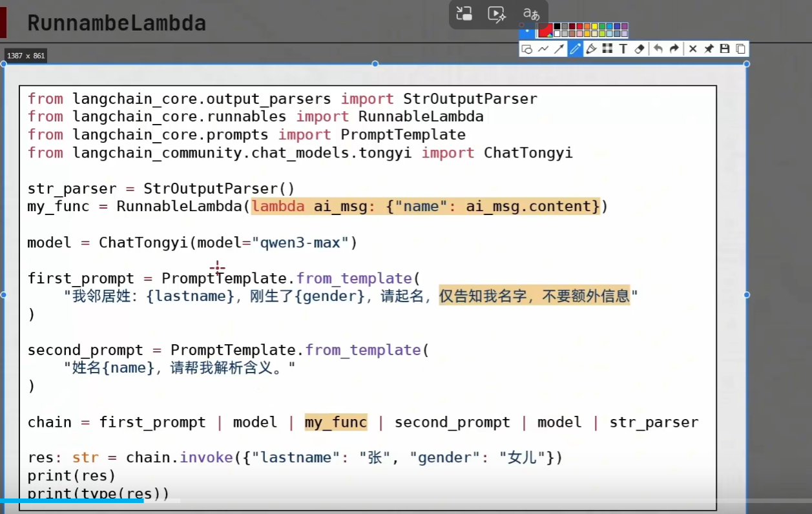The width and height of the screenshot is (812, 514).
Task: Click ChatTongyi in the fourth import line
Action: [x=528, y=153]
